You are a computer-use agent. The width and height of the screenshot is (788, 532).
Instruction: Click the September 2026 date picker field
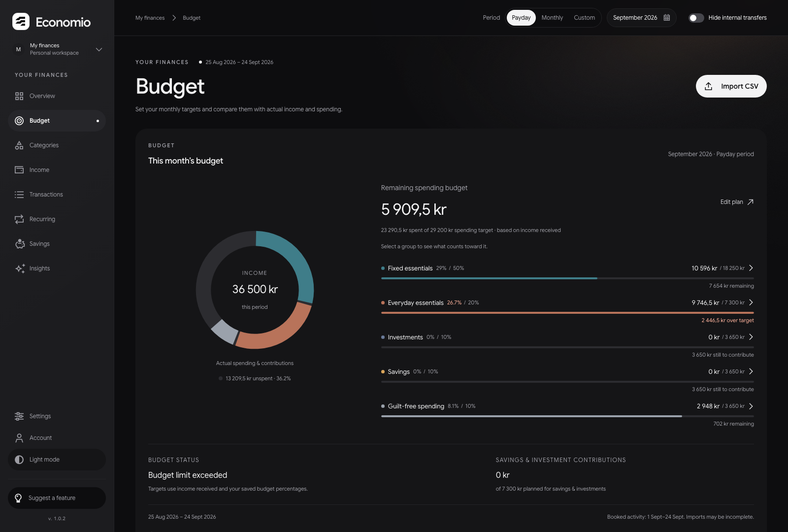pos(641,18)
